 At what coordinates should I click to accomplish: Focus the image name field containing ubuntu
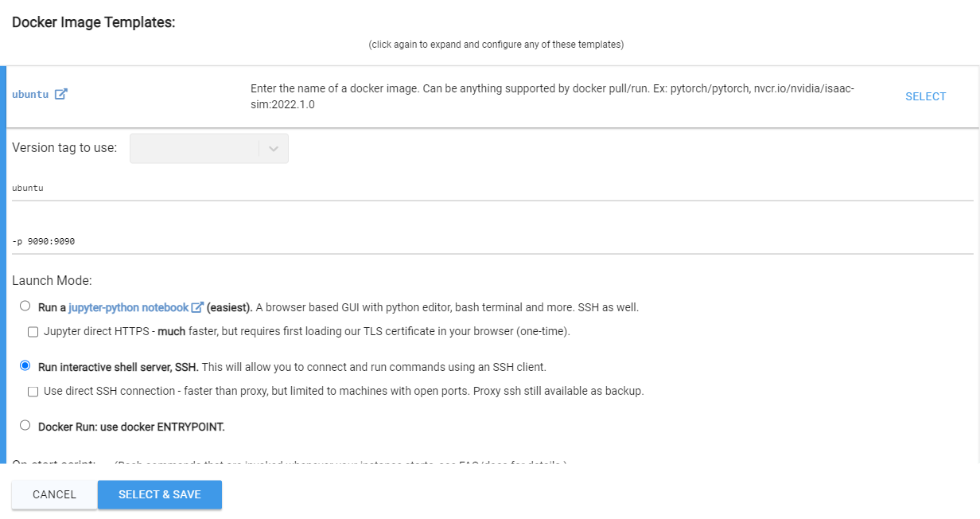[x=492, y=189]
